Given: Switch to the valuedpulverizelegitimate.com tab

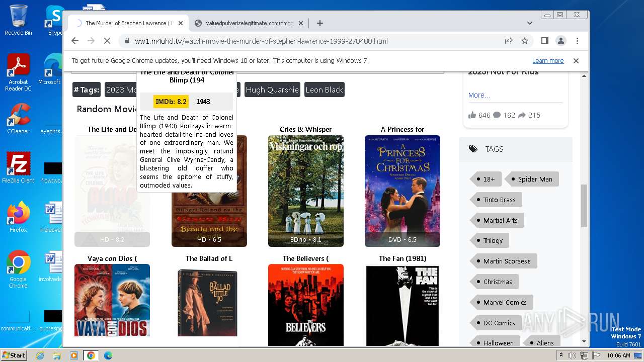Looking at the screenshot, I should pos(250,23).
